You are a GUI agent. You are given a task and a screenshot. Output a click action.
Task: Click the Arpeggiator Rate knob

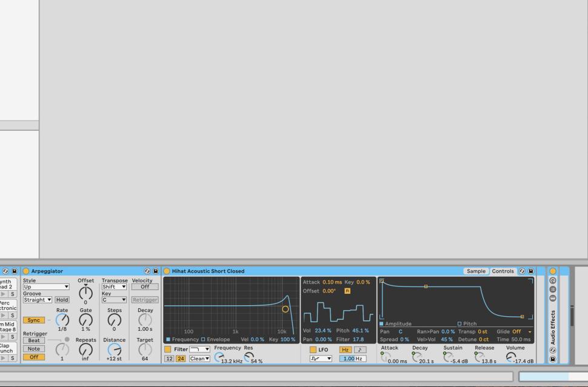tap(62, 320)
